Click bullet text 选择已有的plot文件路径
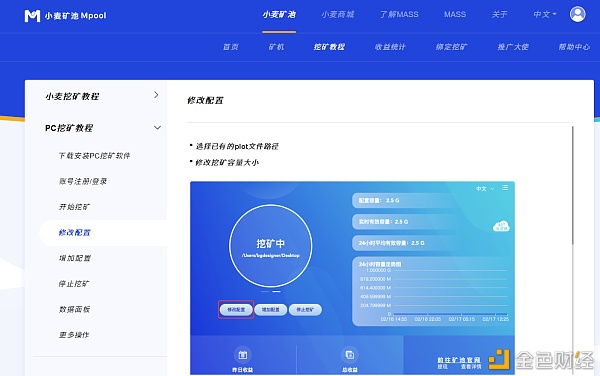The height and width of the screenshot is (376, 600). tap(237, 146)
